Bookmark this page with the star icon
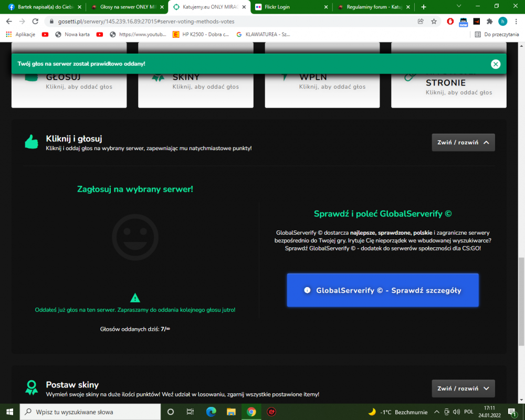525x420 pixels. pos(434,22)
